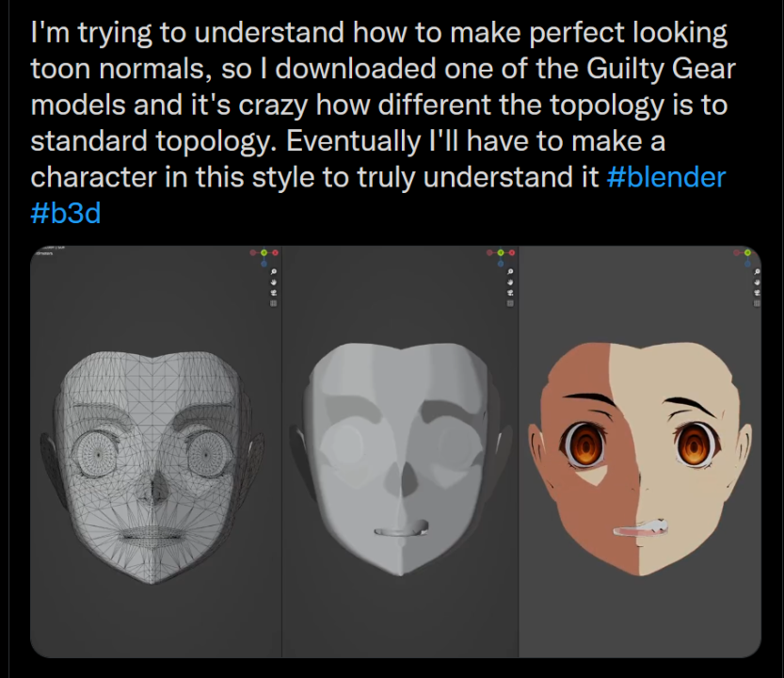
Task: Toggle orthographic grid icon in wireframe viewport
Action: (x=274, y=303)
